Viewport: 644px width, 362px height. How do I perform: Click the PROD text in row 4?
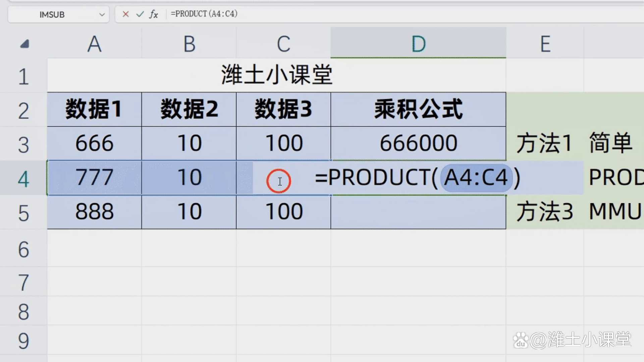[x=616, y=178]
